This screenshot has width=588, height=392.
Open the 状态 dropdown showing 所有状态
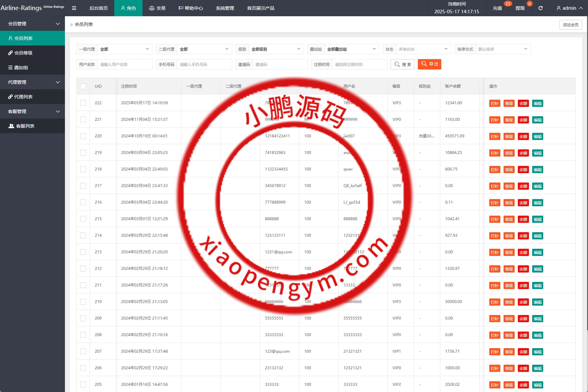pyautogui.click(x=423, y=49)
